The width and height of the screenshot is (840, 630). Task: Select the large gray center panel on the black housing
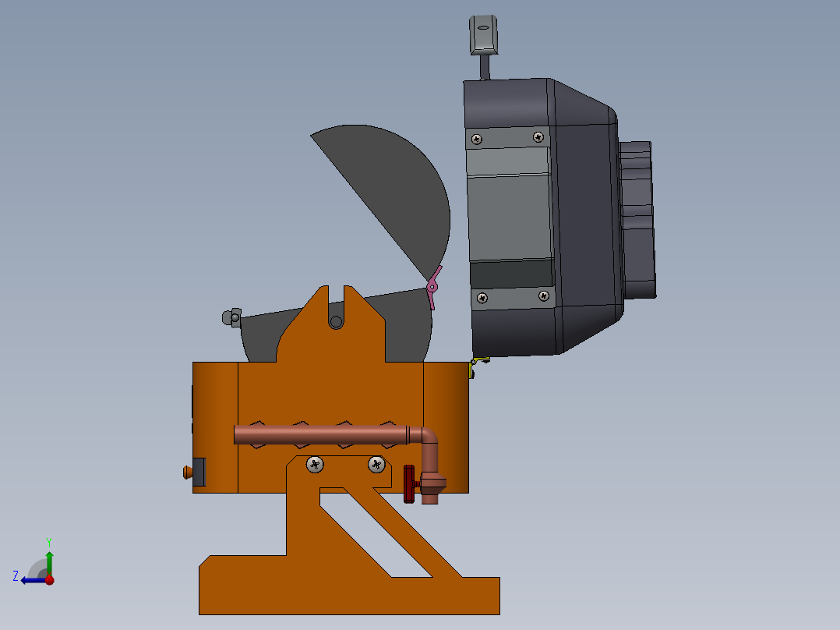click(x=510, y=218)
